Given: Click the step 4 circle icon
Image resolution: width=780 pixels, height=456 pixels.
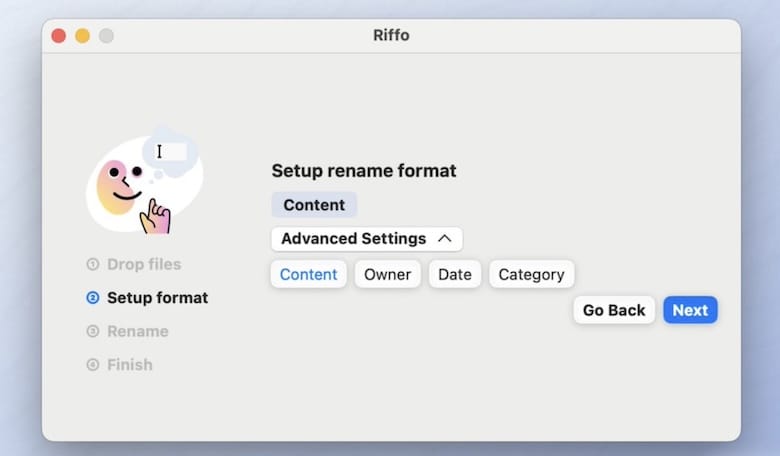Looking at the screenshot, I should pyautogui.click(x=93, y=365).
